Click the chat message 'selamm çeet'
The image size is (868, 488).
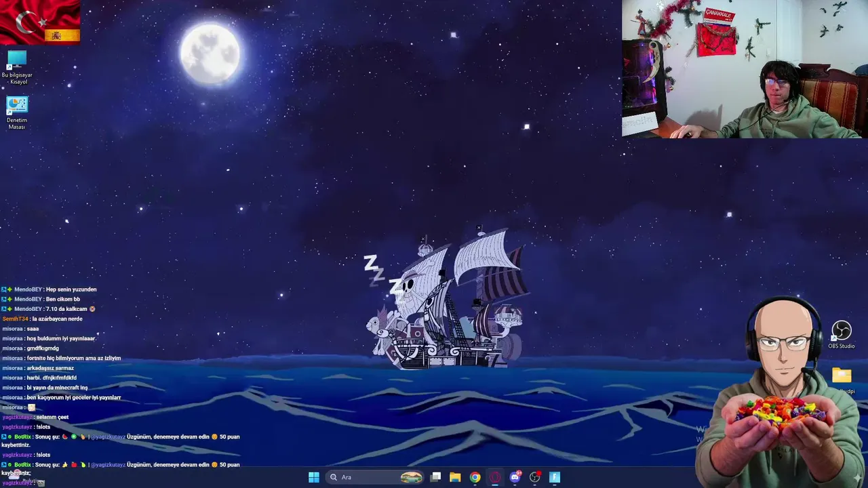coord(52,417)
